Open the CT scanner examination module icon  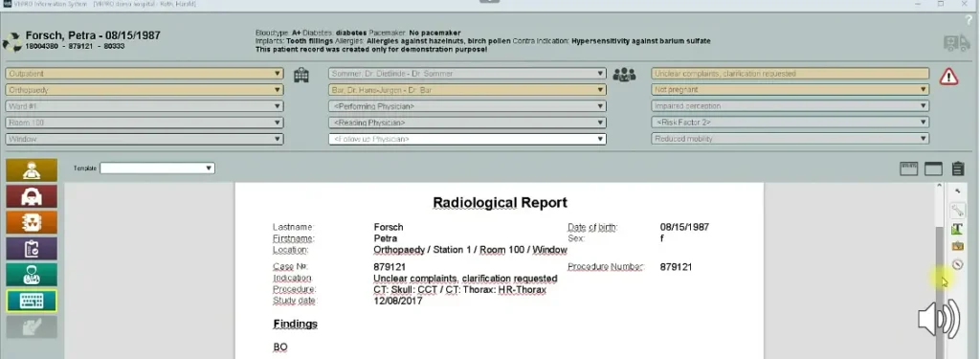coord(32,196)
